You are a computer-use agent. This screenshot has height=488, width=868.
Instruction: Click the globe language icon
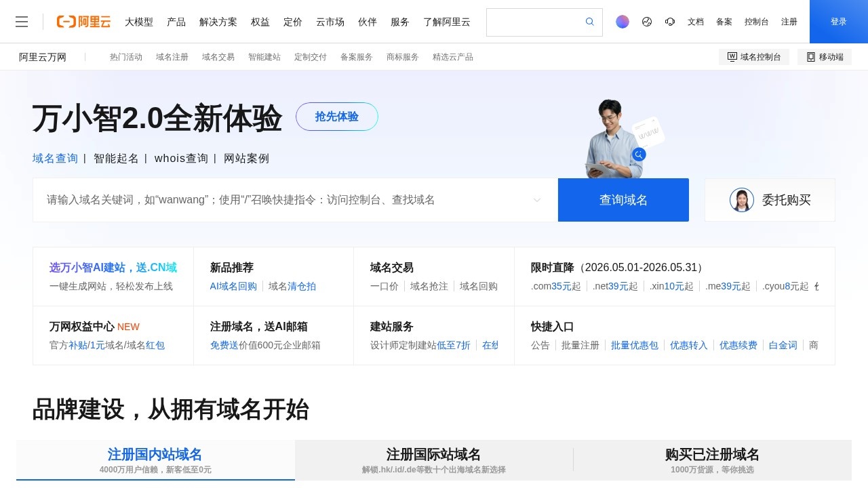click(647, 22)
